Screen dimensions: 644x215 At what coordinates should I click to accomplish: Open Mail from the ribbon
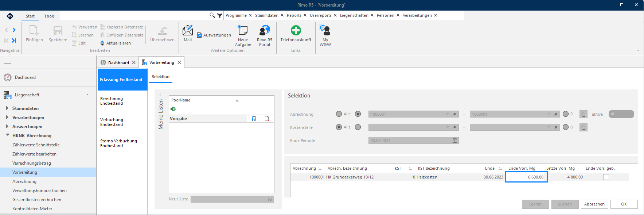click(188, 33)
